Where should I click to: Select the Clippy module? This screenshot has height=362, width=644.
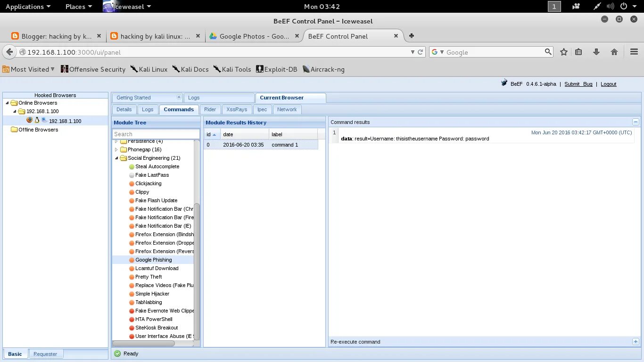click(139, 192)
